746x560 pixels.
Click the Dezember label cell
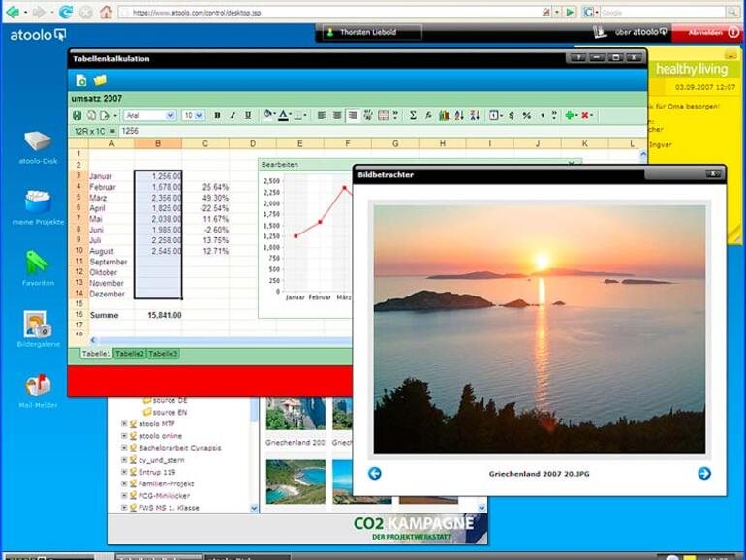pos(110,294)
